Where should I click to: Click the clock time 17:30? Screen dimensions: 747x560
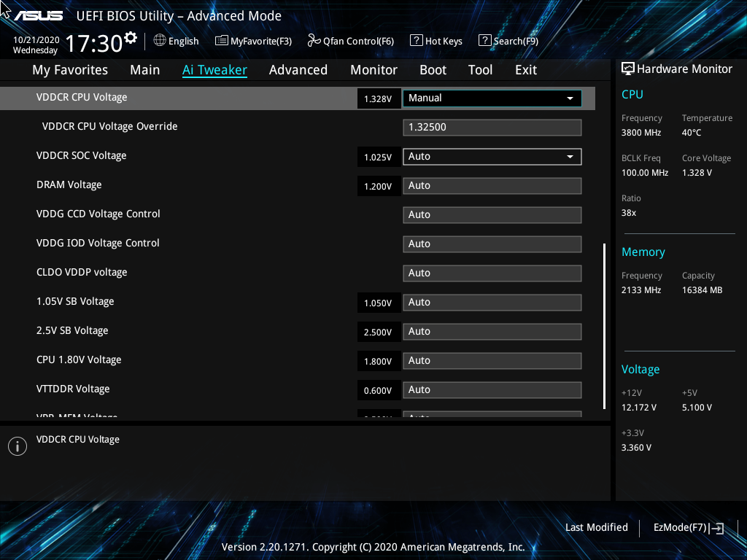pyautogui.click(x=94, y=44)
